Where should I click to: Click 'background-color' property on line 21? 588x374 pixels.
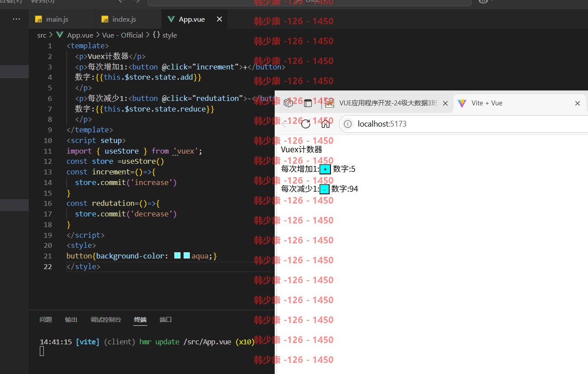point(130,256)
